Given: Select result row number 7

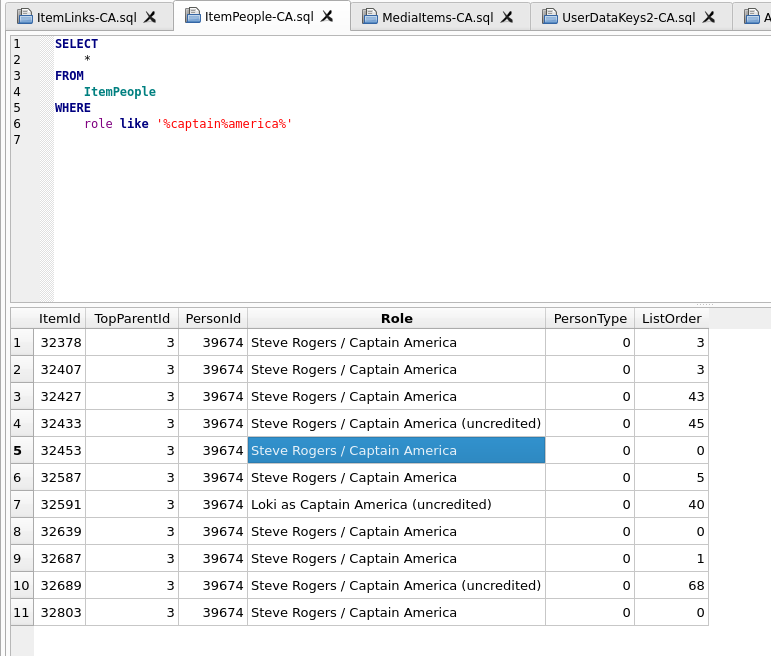Looking at the screenshot, I should pos(17,504).
